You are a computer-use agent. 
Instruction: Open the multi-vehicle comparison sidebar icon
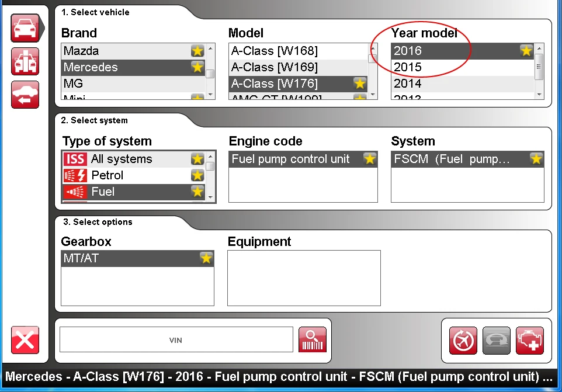point(25,61)
